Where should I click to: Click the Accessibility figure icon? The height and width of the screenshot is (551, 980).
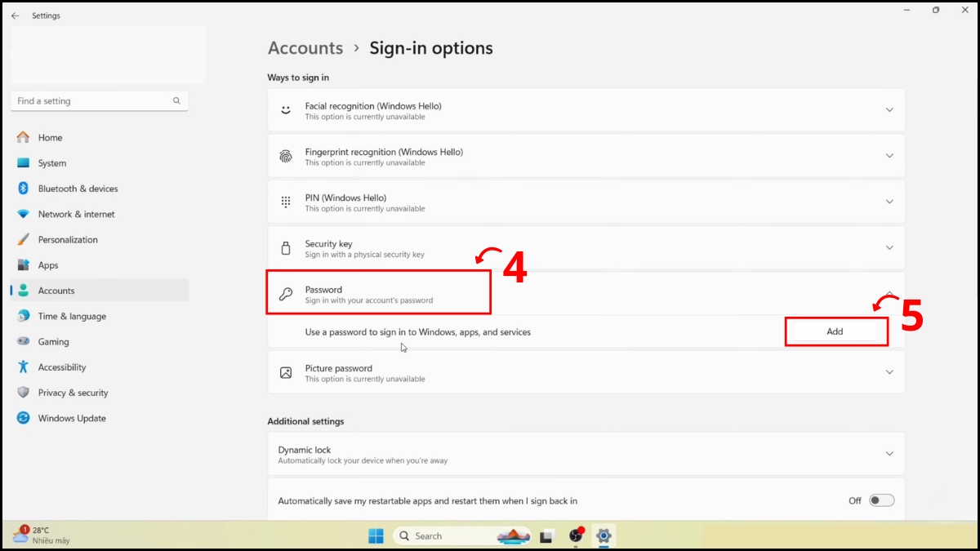coord(23,367)
